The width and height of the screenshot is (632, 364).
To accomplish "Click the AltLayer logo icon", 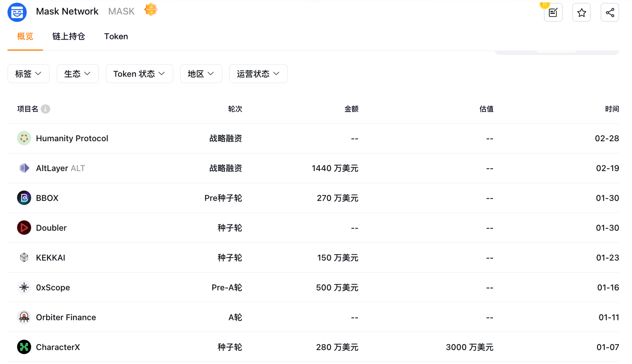I will click(24, 168).
